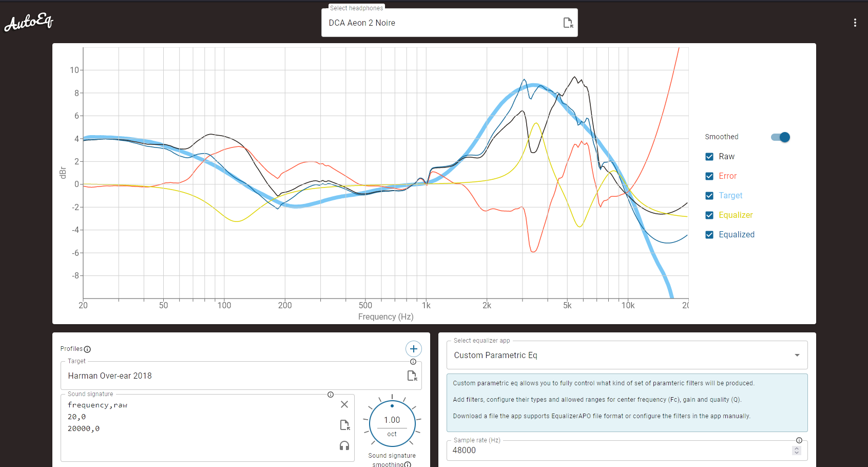Open the three-dot options menu
Image resolution: width=868 pixels, height=467 pixels.
855,23
